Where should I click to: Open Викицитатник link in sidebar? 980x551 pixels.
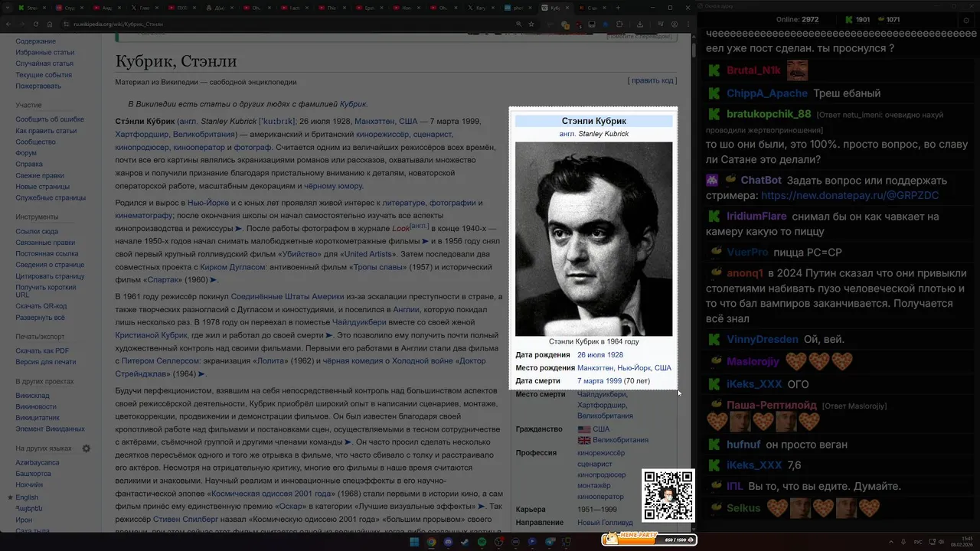click(x=38, y=418)
